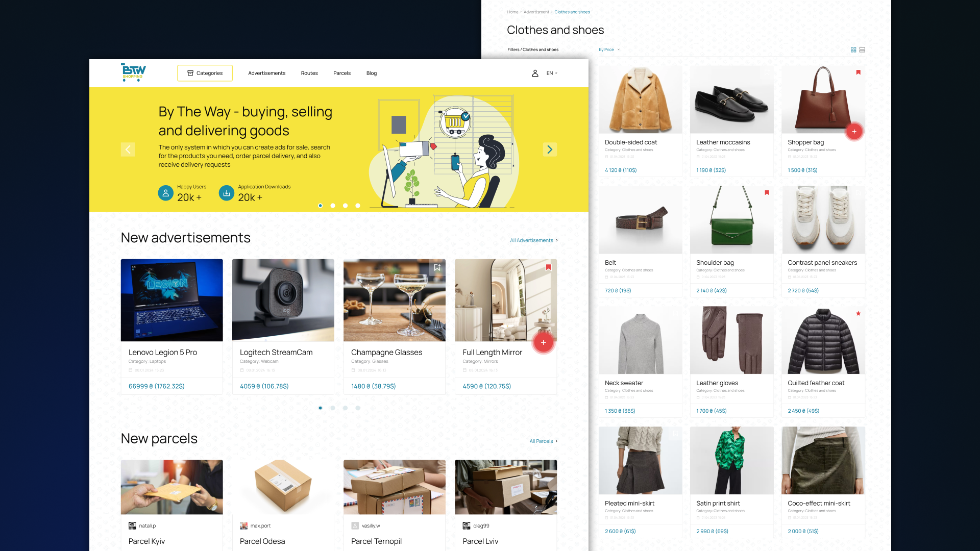The width and height of the screenshot is (980, 551).
Task: Click the Categories tab in navigation
Action: [205, 72]
